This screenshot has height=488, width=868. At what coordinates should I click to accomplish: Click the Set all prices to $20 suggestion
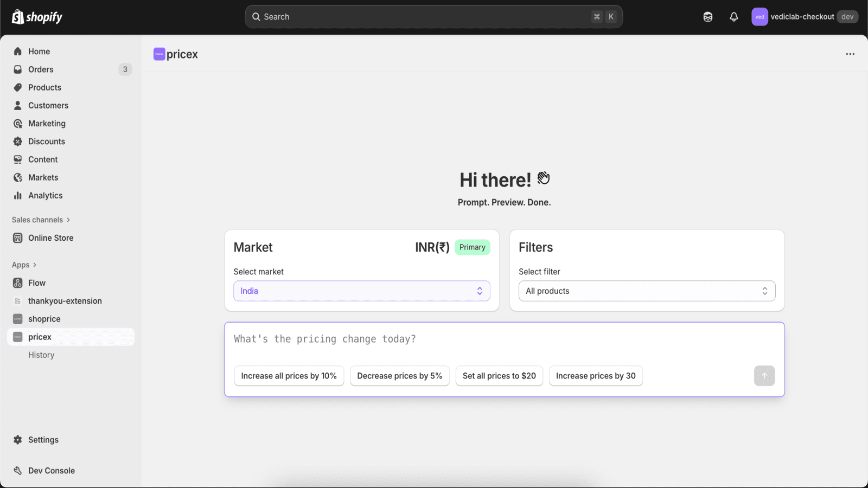[499, 376]
